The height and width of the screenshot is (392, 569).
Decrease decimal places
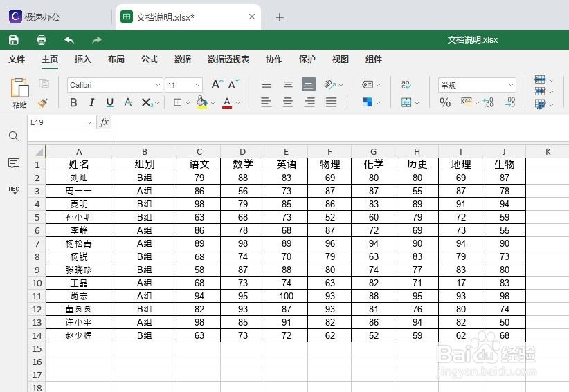click(510, 102)
